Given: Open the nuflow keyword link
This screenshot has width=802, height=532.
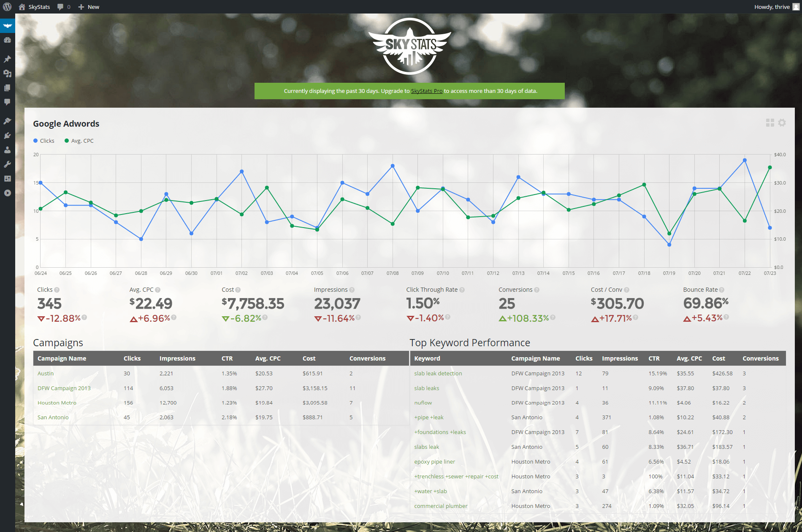Looking at the screenshot, I should click(423, 402).
